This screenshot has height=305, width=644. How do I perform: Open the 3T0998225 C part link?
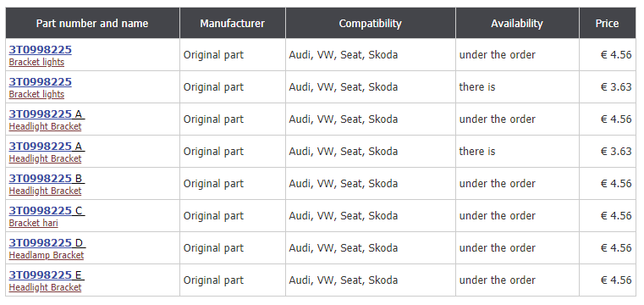(x=47, y=210)
